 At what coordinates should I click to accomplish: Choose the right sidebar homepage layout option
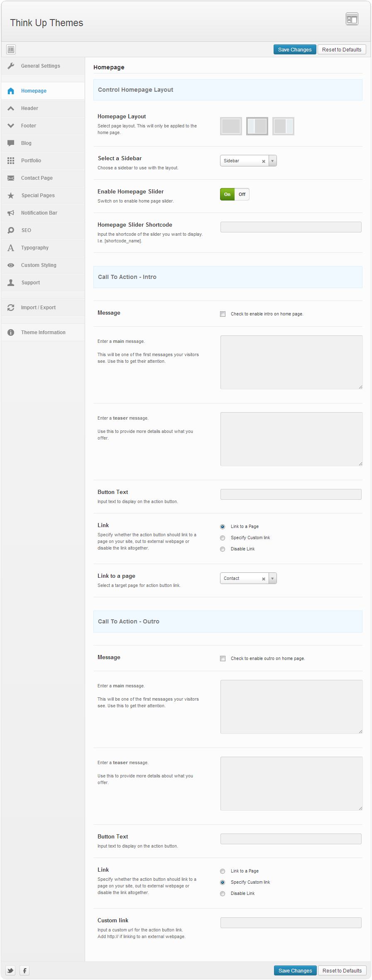283,126
